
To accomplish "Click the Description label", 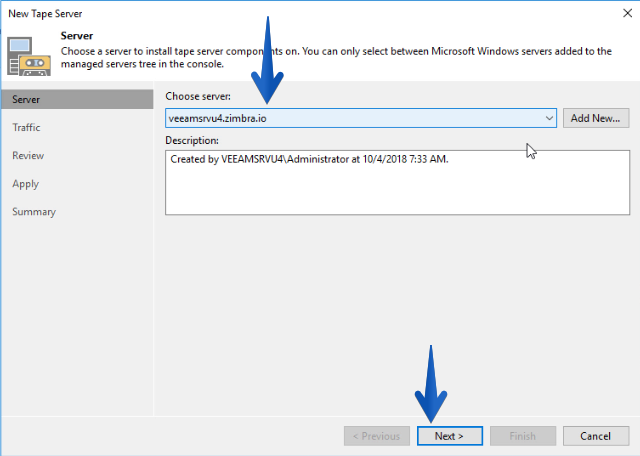I will (192, 140).
